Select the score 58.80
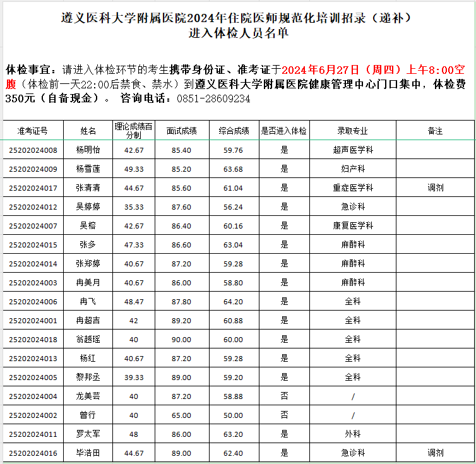 click(x=233, y=283)
